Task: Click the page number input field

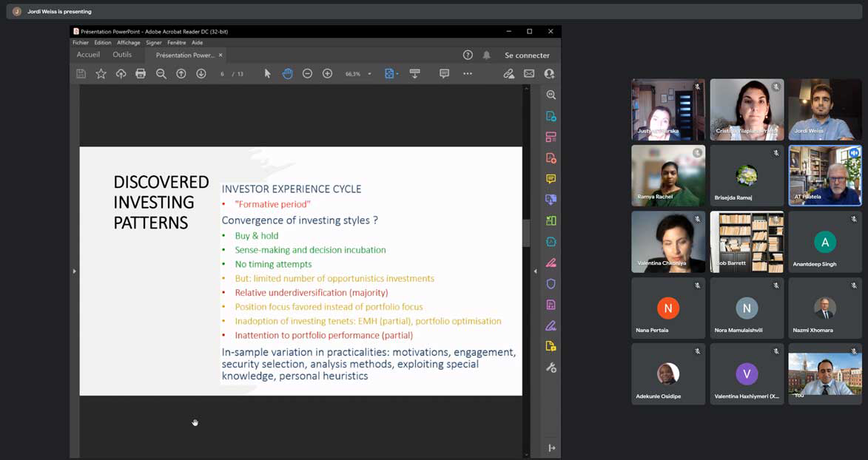Action: click(222, 74)
